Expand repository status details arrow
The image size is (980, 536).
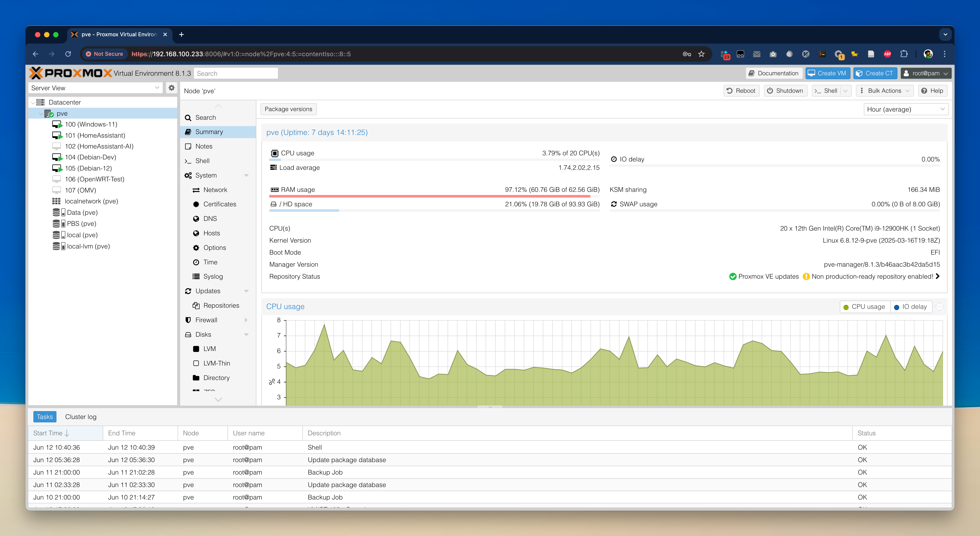tap(938, 276)
